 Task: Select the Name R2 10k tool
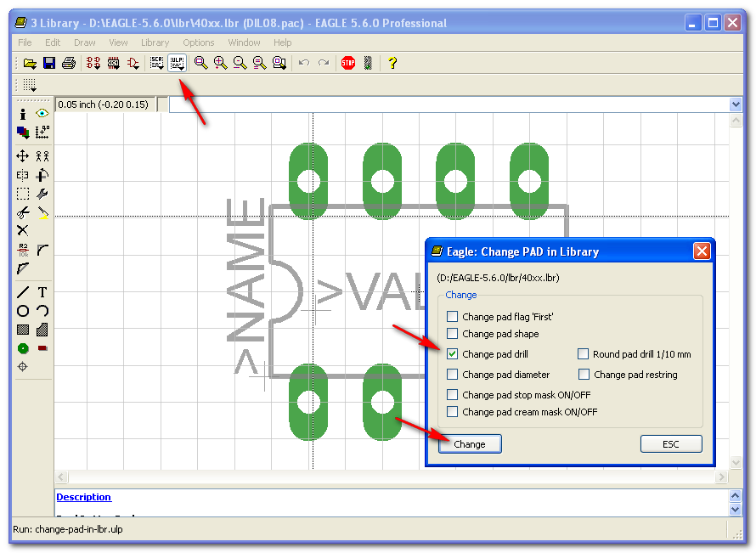tap(23, 250)
